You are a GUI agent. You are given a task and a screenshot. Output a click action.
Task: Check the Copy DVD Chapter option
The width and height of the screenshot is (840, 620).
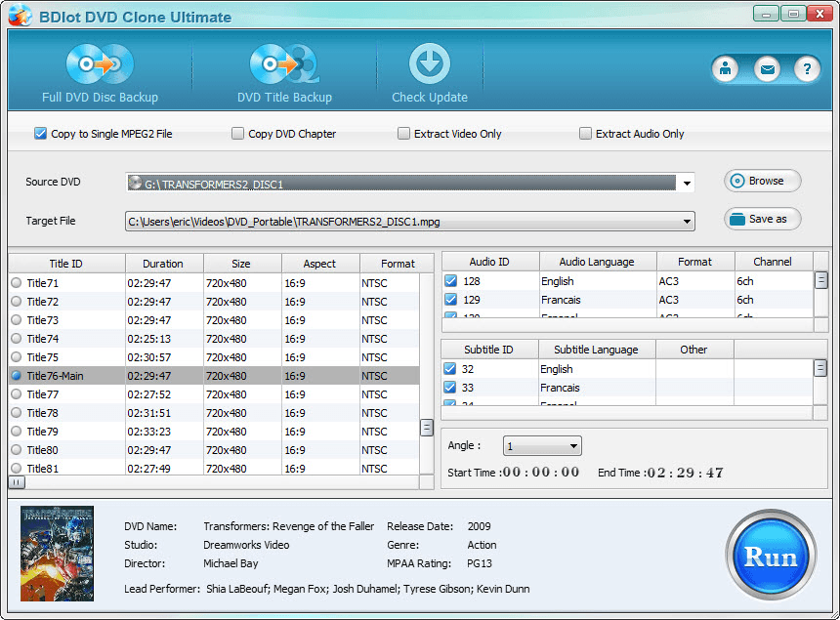click(236, 133)
